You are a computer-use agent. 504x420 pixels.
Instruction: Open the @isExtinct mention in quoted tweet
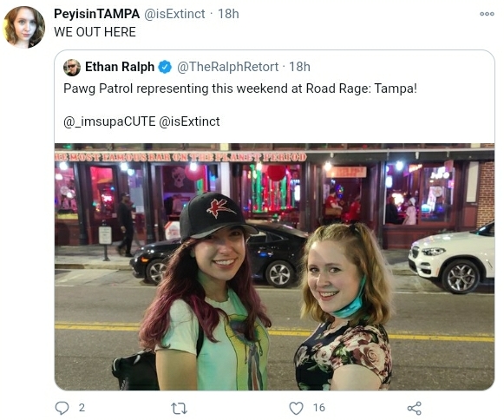[189, 121]
